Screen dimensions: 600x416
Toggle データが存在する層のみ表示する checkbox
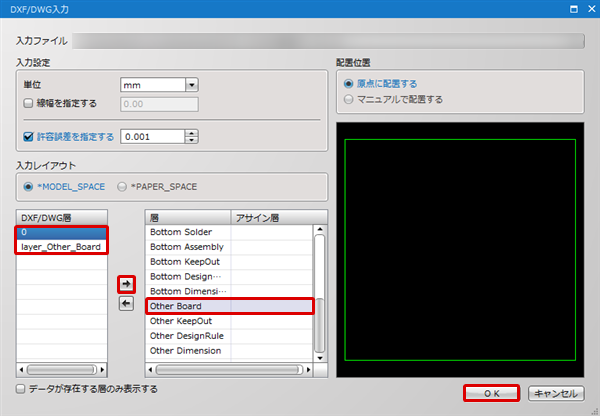pyautogui.click(x=20, y=389)
